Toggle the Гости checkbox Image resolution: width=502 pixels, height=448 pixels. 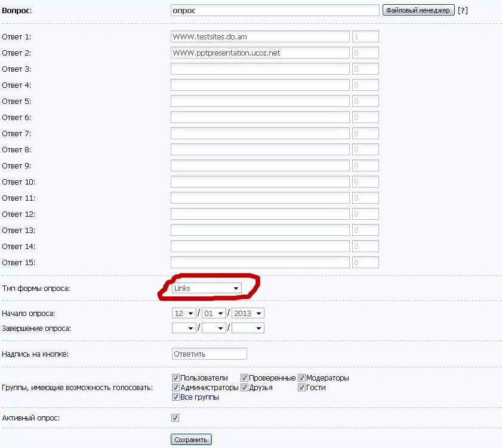pyautogui.click(x=301, y=388)
